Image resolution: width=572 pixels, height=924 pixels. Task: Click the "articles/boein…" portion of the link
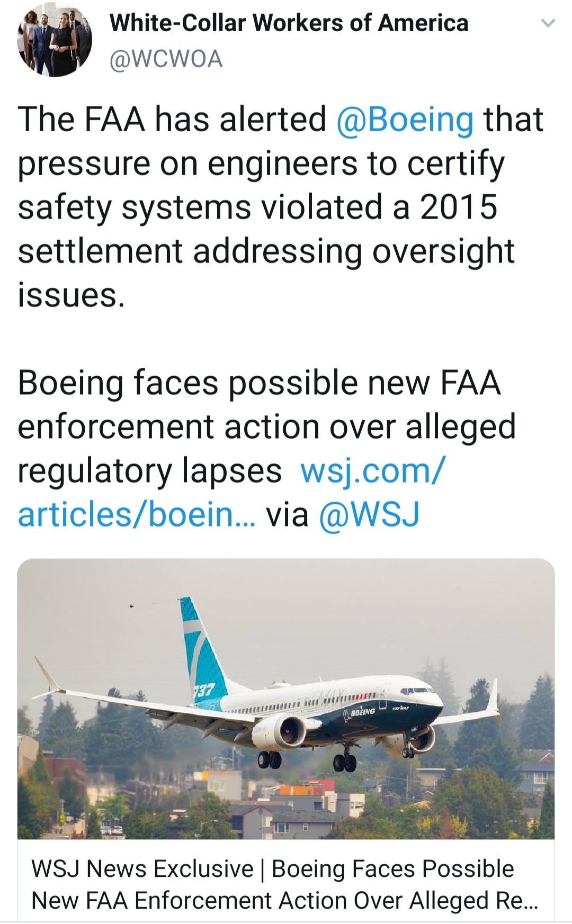click(137, 514)
